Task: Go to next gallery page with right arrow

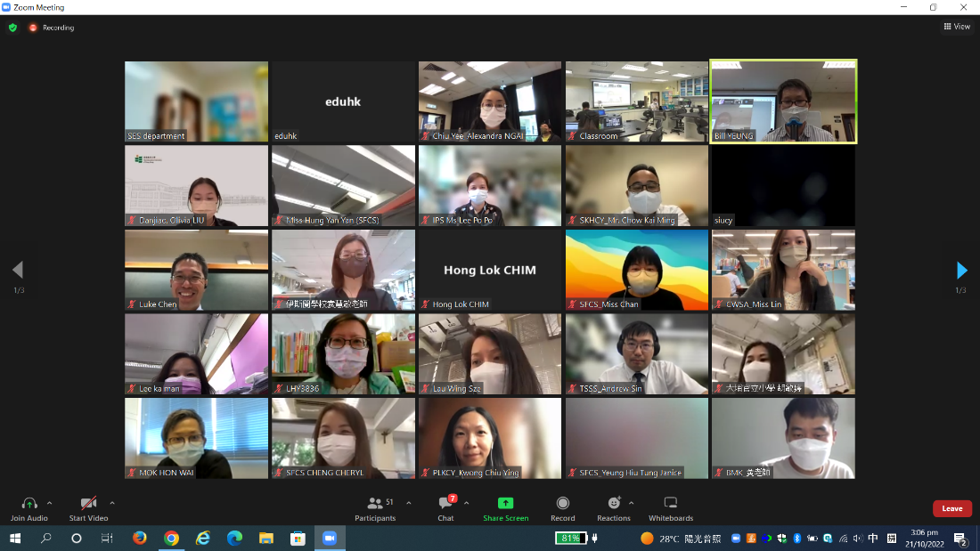Action: coord(961,270)
